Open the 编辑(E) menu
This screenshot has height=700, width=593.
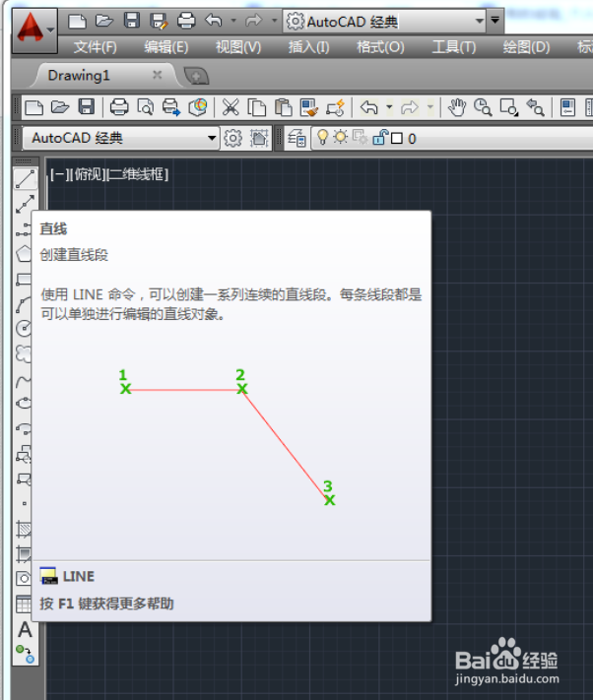tap(166, 47)
